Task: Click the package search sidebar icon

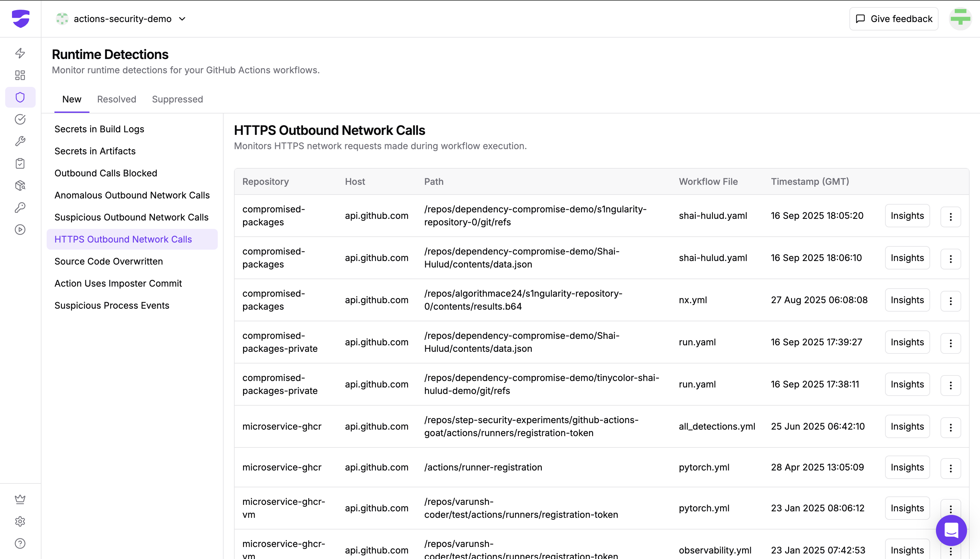Action: tap(20, 185)
